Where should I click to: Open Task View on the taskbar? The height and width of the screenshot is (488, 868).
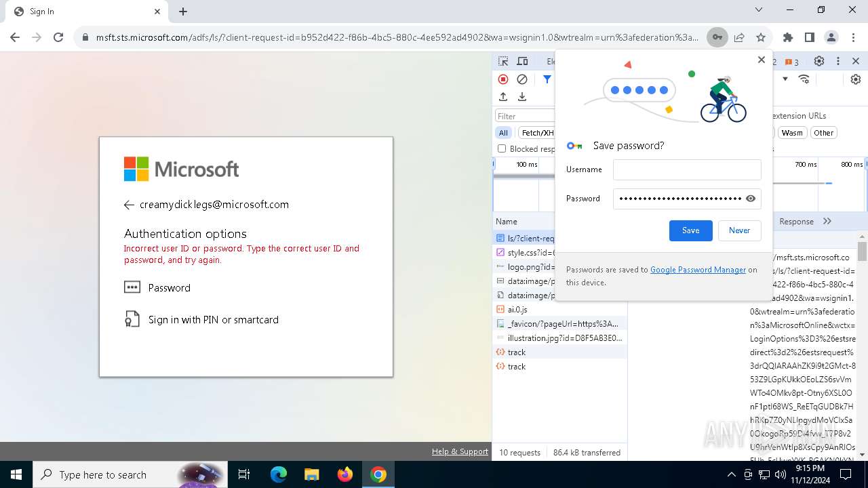coord(244,474)
